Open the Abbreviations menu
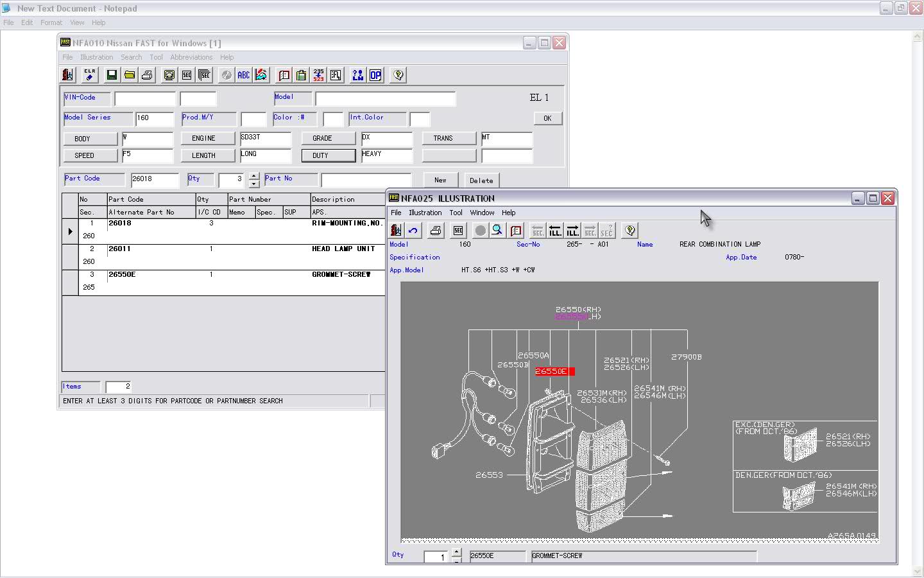The image size is (924, 578). tap(191, 57)
